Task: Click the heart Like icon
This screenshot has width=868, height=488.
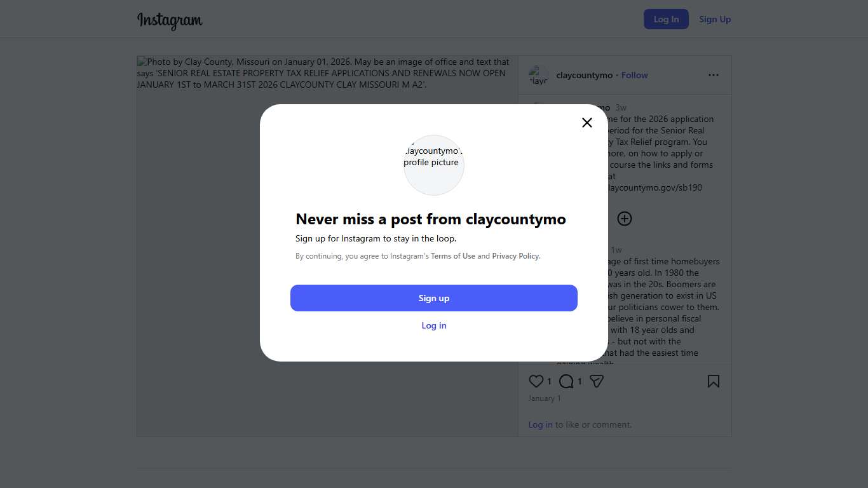Action: 536,381
